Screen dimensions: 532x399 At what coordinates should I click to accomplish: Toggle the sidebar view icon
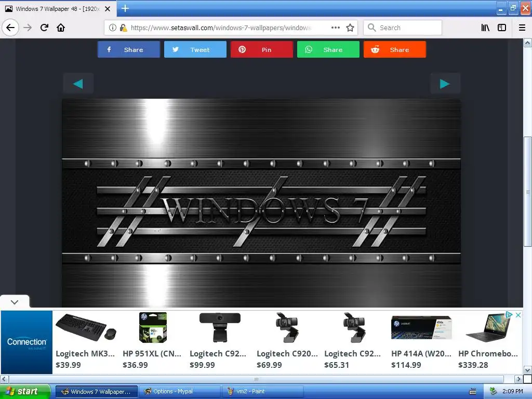click(x=502, y=28)
